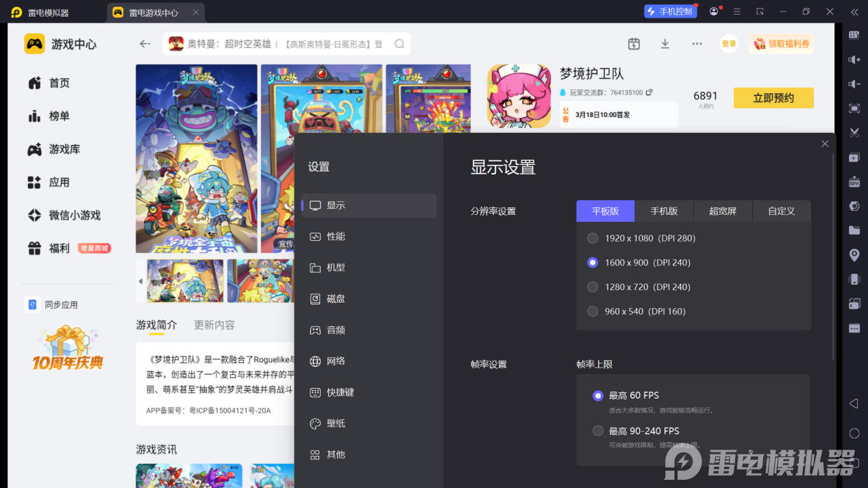The width and height of the screenshot is (868, 488).
Task: Open the operation recorder icon at sidebar top
Action: 854,35
